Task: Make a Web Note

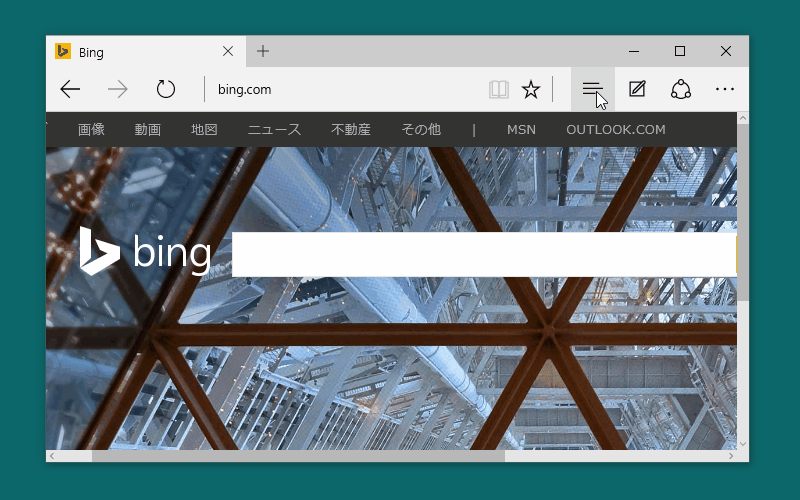Action: coord(637,89)
